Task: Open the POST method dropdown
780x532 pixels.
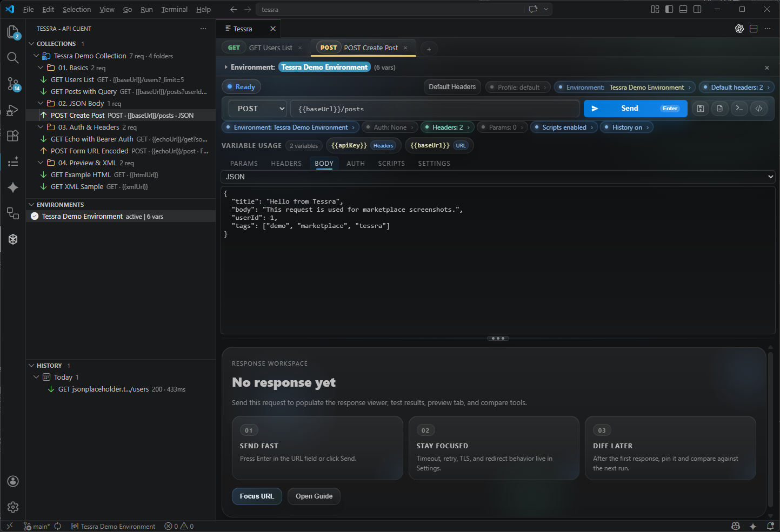Action: (257, 108)
